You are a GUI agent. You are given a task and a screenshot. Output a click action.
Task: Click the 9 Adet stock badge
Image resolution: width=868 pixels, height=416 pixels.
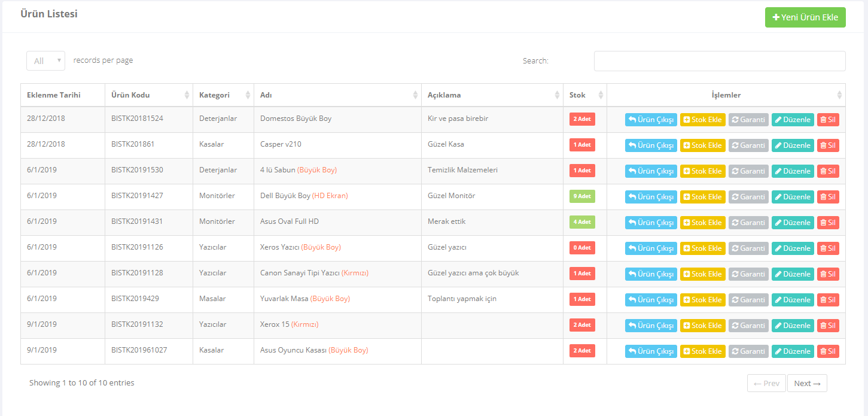click(582, 196)
